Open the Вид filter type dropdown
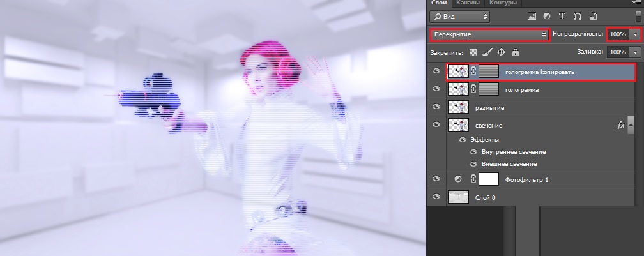 (459, 17)
